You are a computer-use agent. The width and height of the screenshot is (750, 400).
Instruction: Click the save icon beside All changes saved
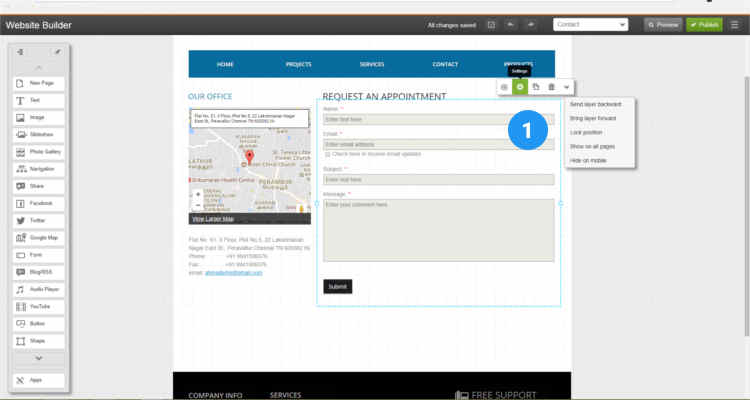point(491,25)
